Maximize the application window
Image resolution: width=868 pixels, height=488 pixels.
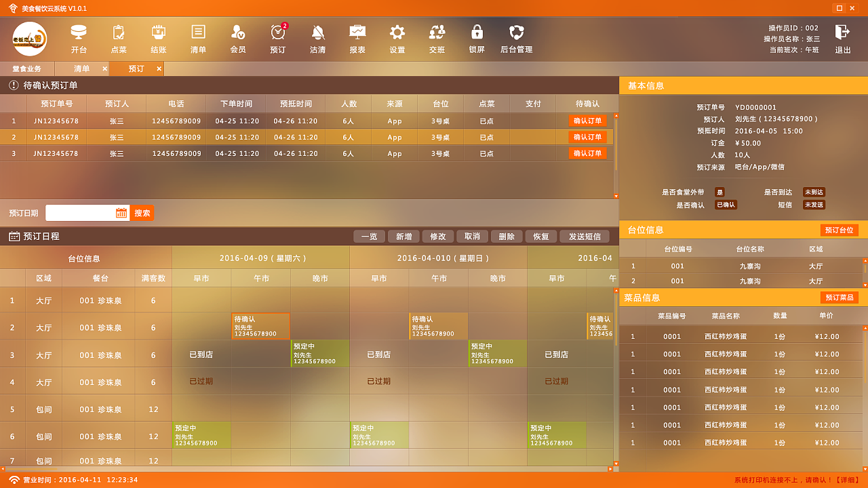(840, 8)
